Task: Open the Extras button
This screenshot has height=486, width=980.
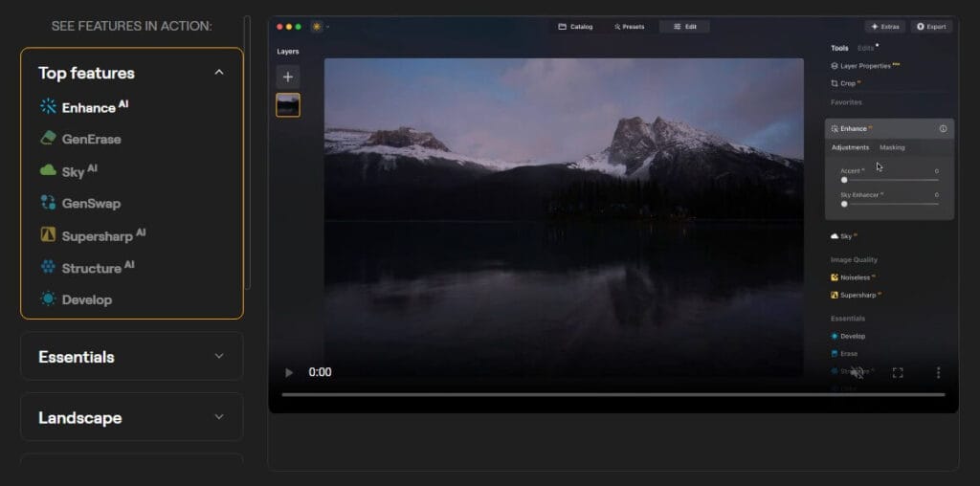Action: [884, 27]
